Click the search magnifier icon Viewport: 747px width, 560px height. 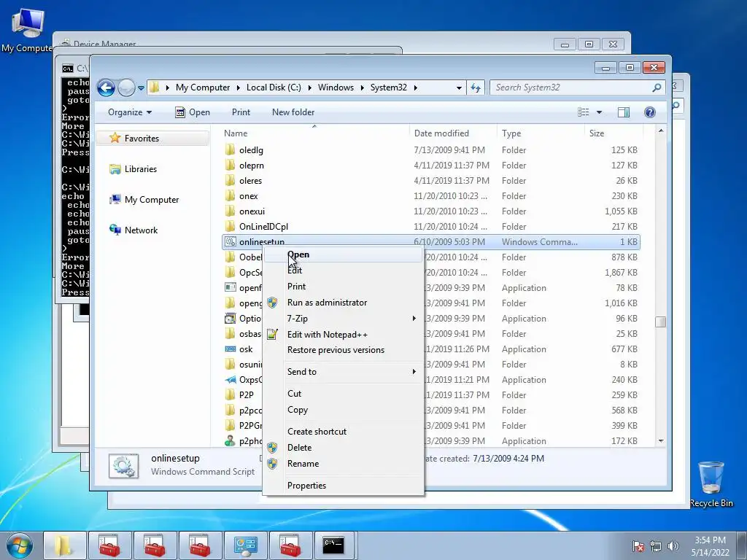point(657,87)
